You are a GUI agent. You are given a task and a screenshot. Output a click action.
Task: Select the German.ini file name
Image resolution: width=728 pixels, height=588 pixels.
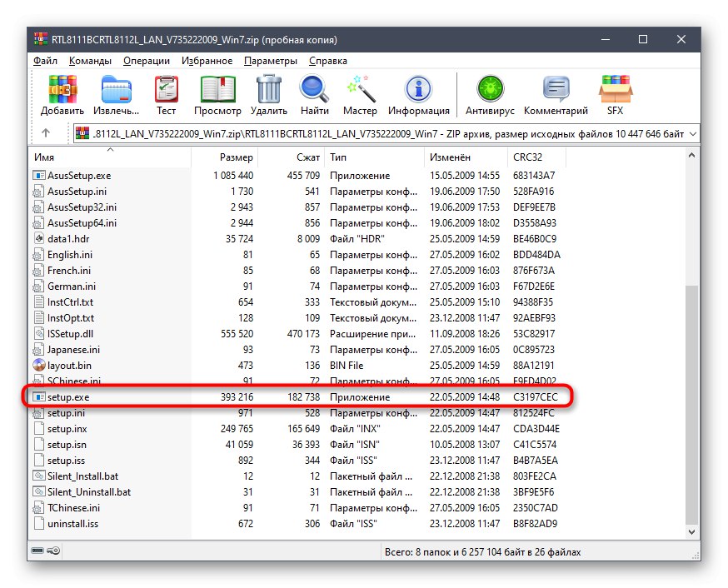pyautogui.click(x=71, y=287)
